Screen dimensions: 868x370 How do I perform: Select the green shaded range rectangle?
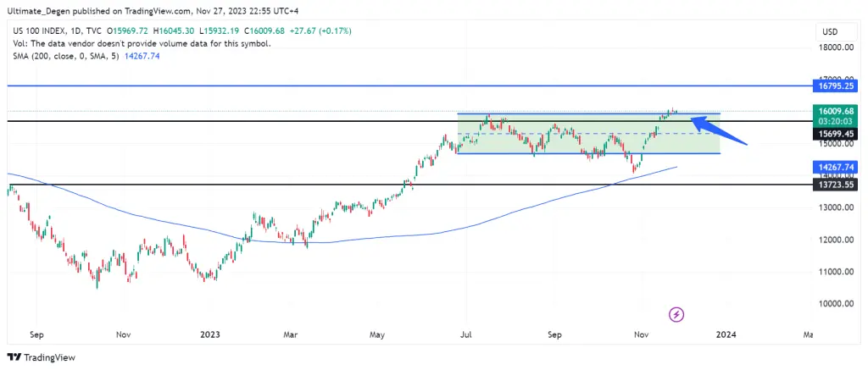tap(588, 133)
